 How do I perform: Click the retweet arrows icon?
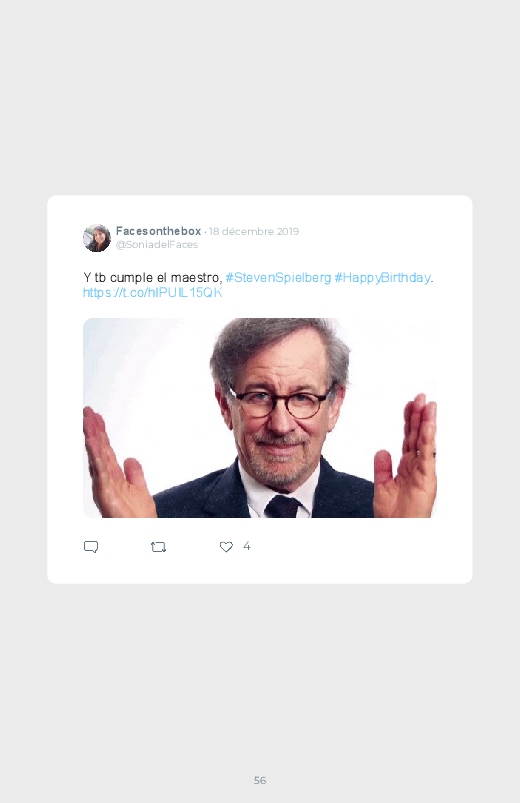tap(158, 547)
